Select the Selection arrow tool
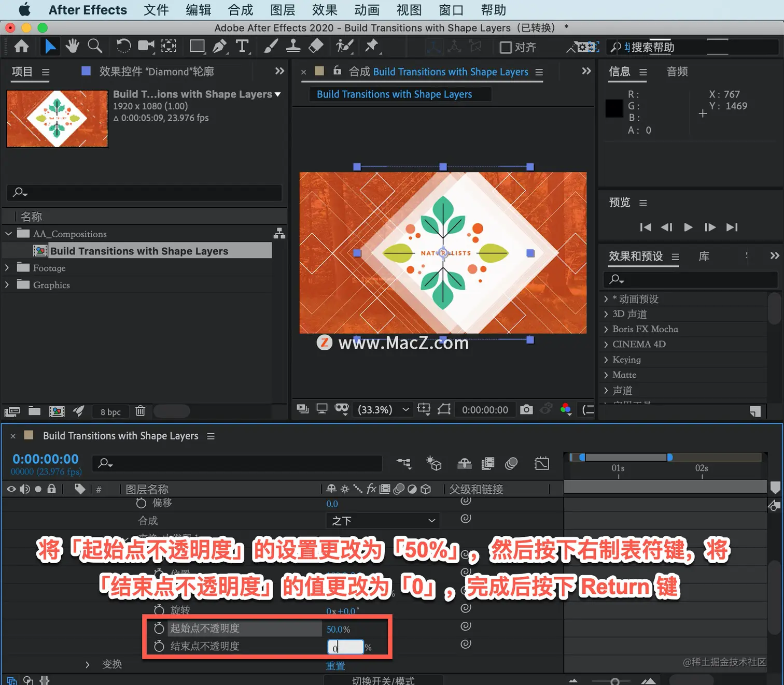Viewport: 784px width, 685px height. 50,47
